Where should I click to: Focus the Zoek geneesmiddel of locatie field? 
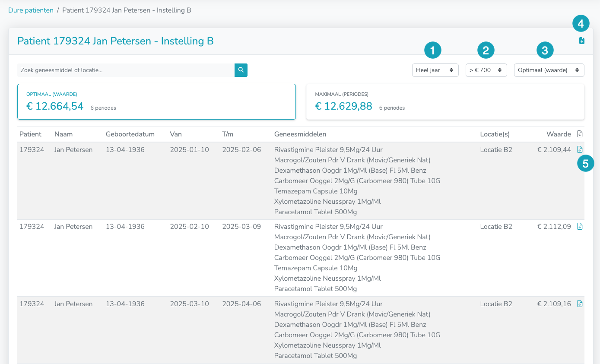126,70
